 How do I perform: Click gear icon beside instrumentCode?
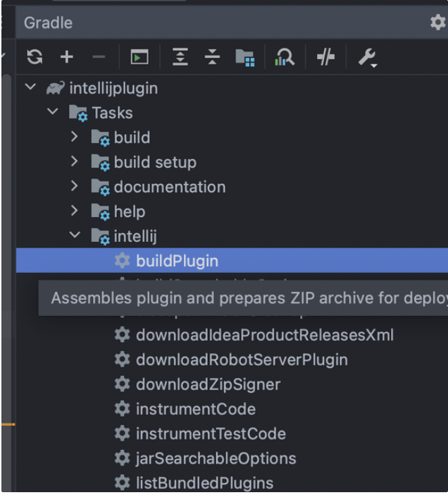(123, 409)
